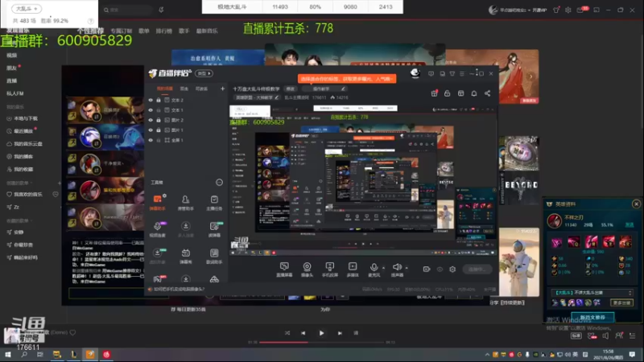Viewport: 644px width, 362px height.
Task: Click the bell notification icon in 直播伴侣
Action: (x=474, y=93)
